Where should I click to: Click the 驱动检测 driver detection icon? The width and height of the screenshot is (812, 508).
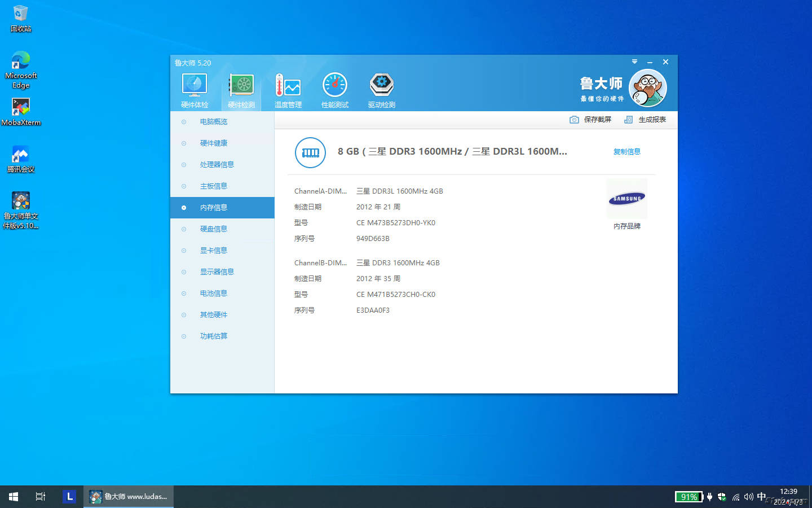(x=382, y=86)
